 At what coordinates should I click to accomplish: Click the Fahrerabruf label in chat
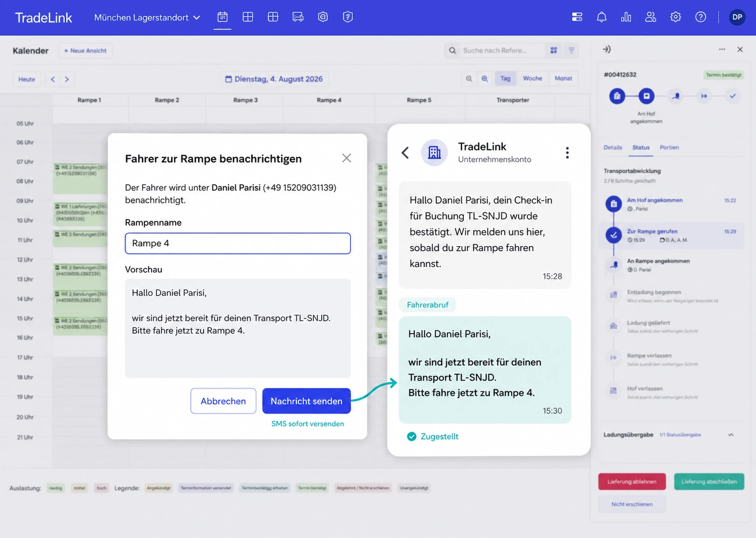[427, 305]
